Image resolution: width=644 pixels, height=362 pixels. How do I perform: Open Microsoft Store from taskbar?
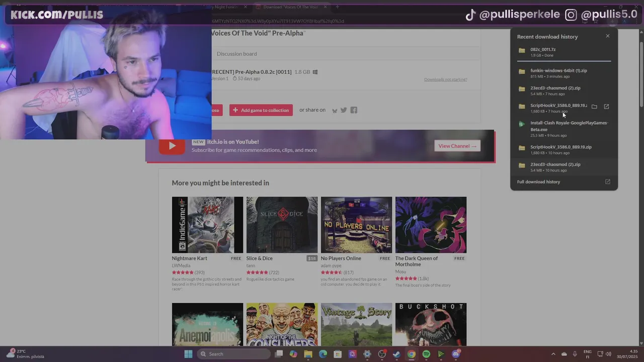click(x=338, y=354)
